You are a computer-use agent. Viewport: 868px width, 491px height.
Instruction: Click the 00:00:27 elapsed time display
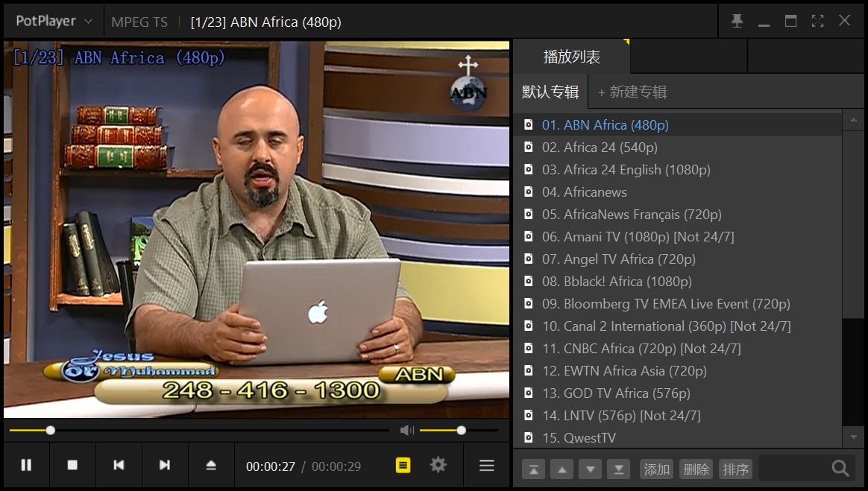[x=271, y=466]
